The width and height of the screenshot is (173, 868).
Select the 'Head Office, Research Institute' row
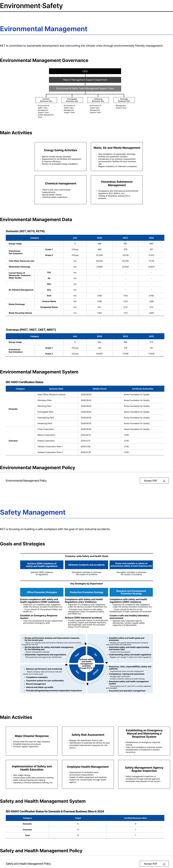pos(100,394)
